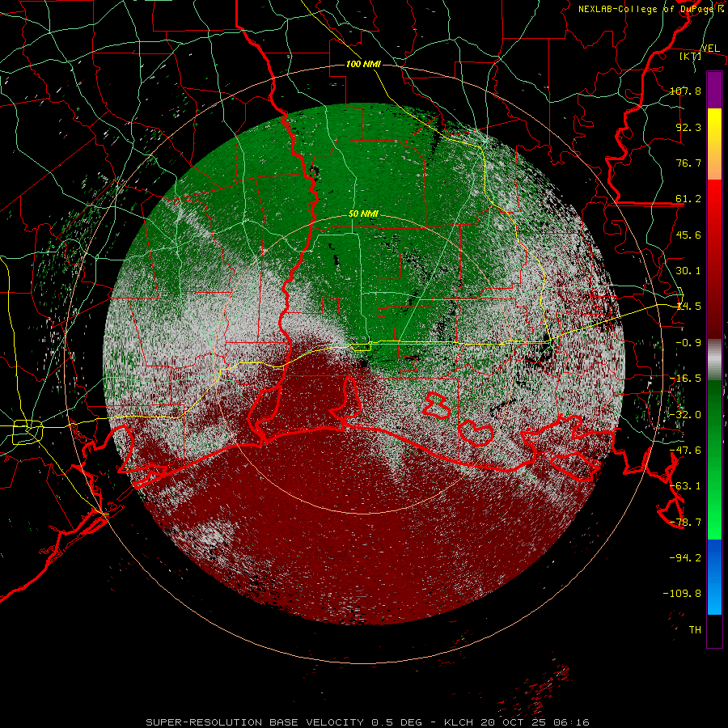Click the 100 NMI range ring label
Screen dimensions: 728x728
point(363,64)
